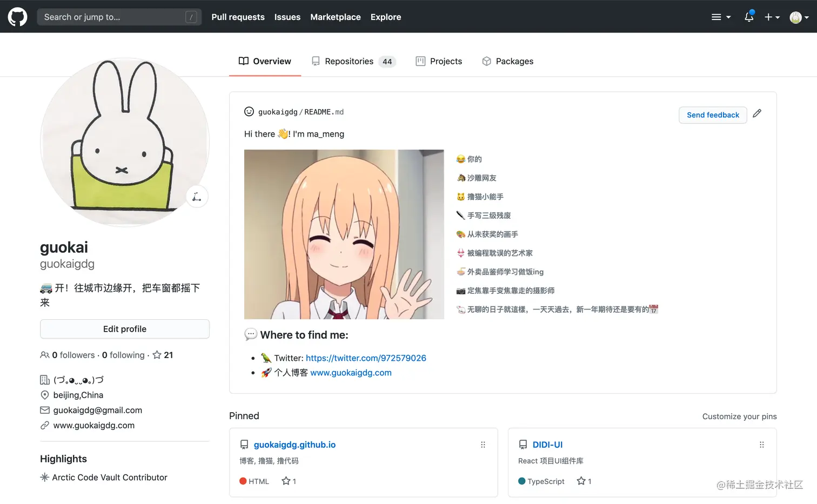
Task: Click the drag handle on DIDI-UI card
Action: click(762, 445)
